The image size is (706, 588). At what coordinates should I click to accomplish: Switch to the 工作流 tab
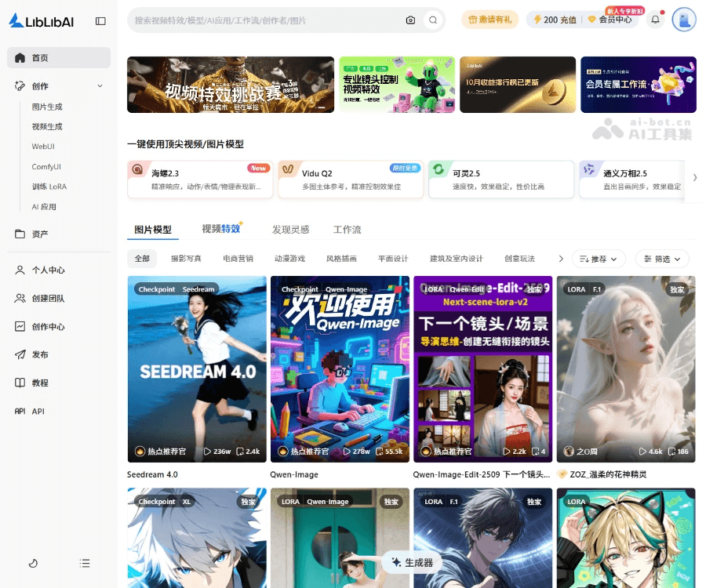(x=347, y=230)
